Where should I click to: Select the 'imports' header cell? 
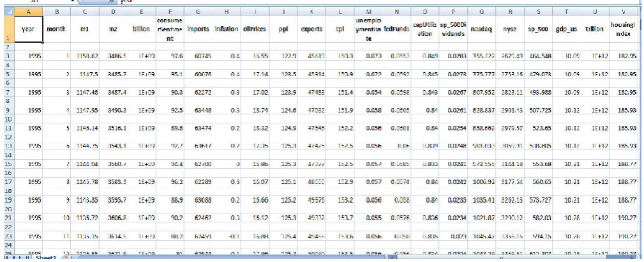(198, 29)
